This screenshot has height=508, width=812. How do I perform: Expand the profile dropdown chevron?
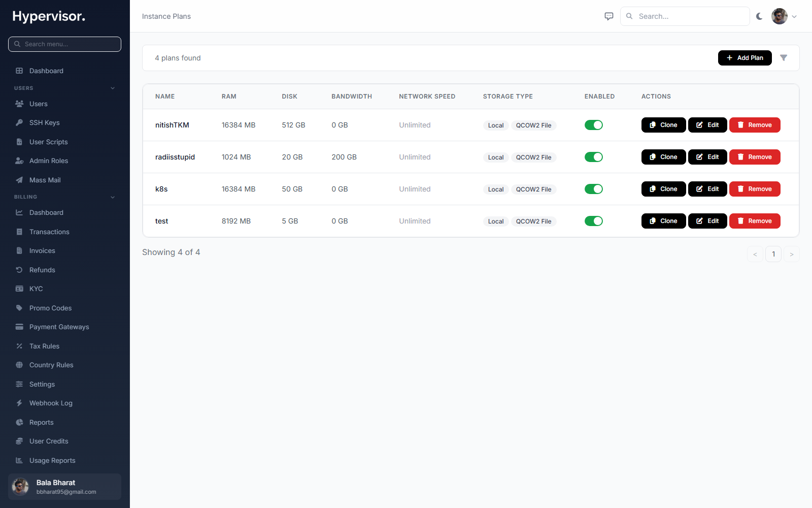tap(794, 16)
